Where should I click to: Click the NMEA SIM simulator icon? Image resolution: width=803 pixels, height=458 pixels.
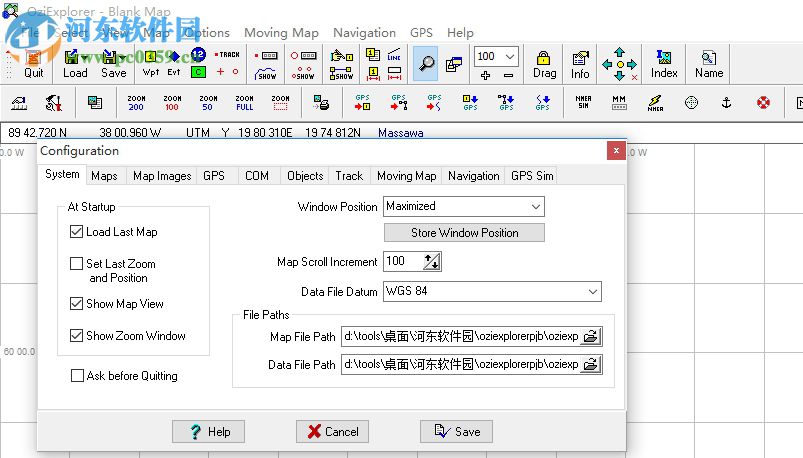[x=583, y=102]
